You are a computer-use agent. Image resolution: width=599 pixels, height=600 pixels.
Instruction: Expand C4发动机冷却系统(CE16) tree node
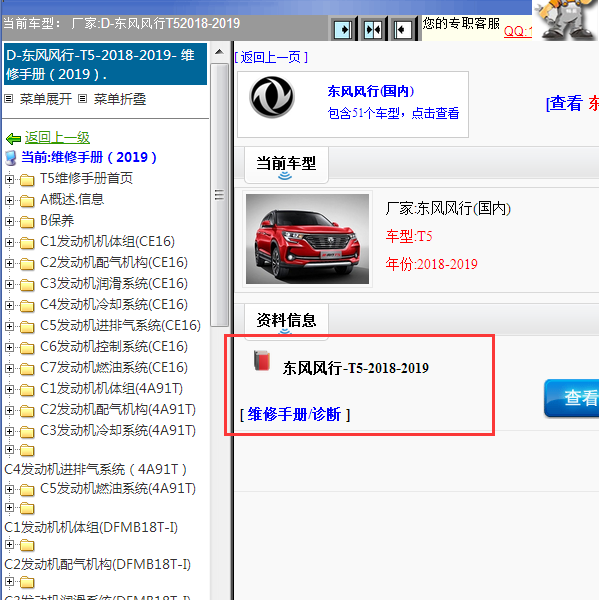(9, 305)
